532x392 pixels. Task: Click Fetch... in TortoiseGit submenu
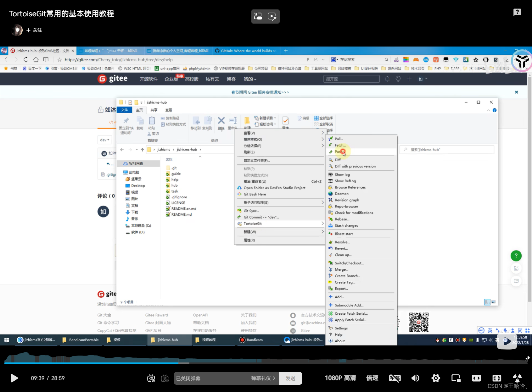click(340, 145)
